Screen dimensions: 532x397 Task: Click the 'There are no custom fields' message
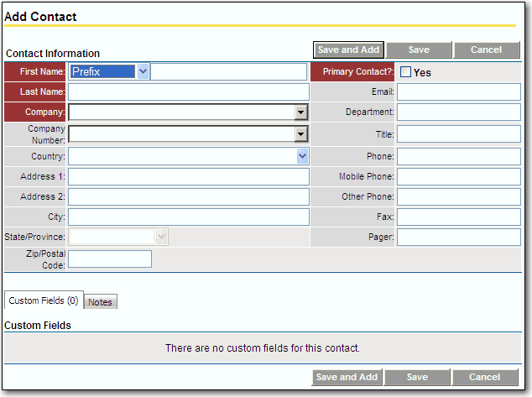tap(263, 348)
